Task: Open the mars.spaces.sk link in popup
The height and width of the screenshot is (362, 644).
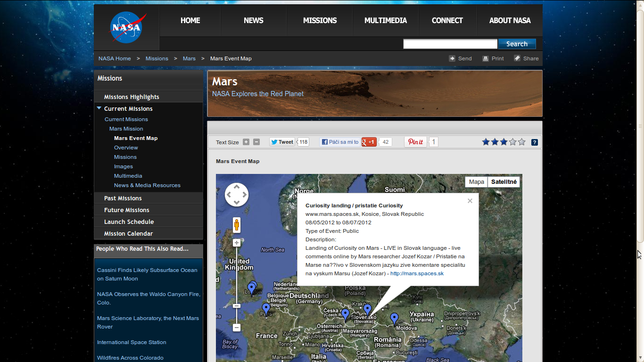Action: (x=417, y=273)
